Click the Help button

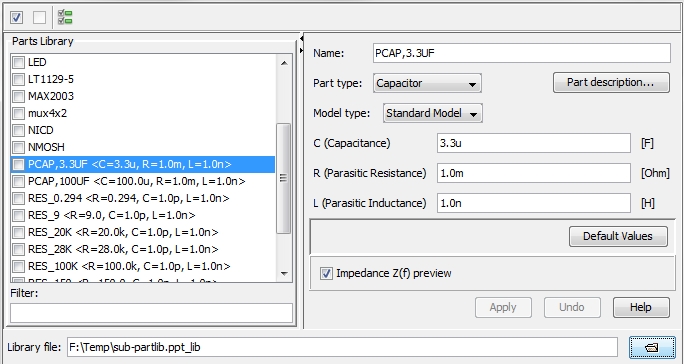point(641,308)
